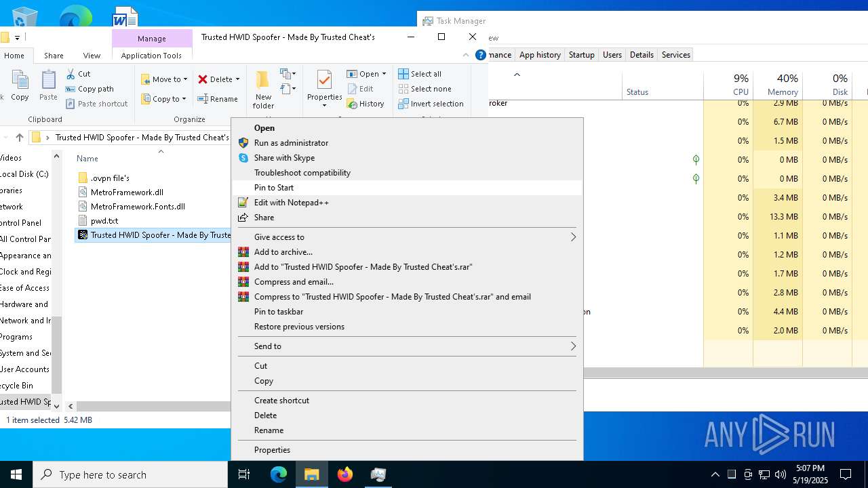Go up one folder level arrow
The image size is (868, 488).
pos(20,138)
